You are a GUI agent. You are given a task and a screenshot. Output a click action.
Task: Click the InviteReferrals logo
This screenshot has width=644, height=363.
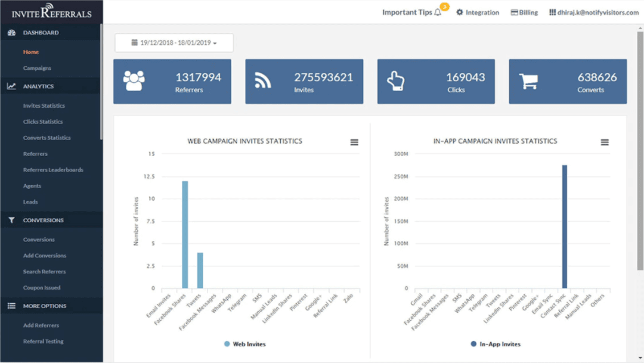pos(51,11)
